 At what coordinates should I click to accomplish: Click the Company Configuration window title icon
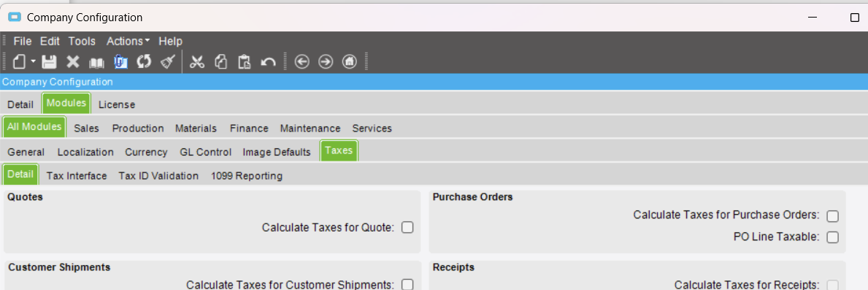click(15, 17)
